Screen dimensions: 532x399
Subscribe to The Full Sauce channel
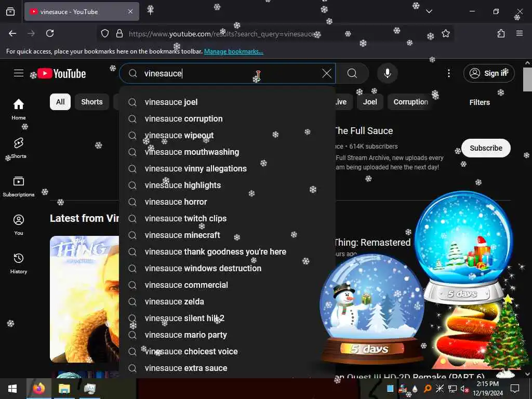(x=486, y=148)
